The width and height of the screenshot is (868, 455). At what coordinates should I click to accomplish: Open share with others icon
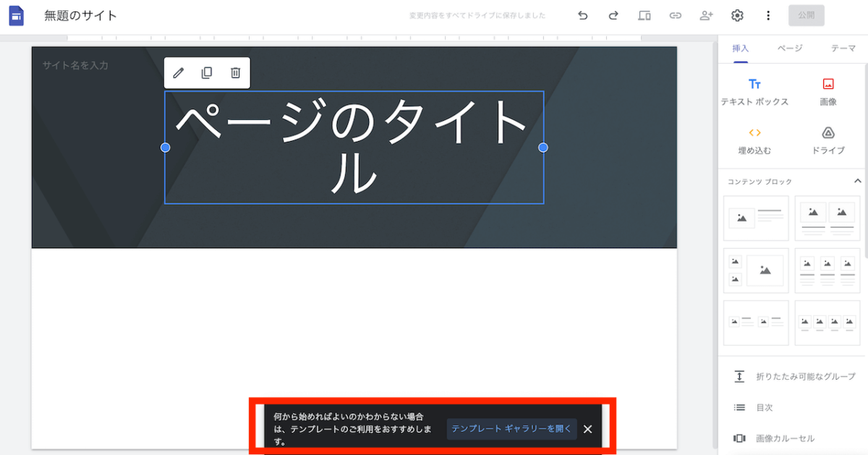pyautogui.click(x=706, y=15)
